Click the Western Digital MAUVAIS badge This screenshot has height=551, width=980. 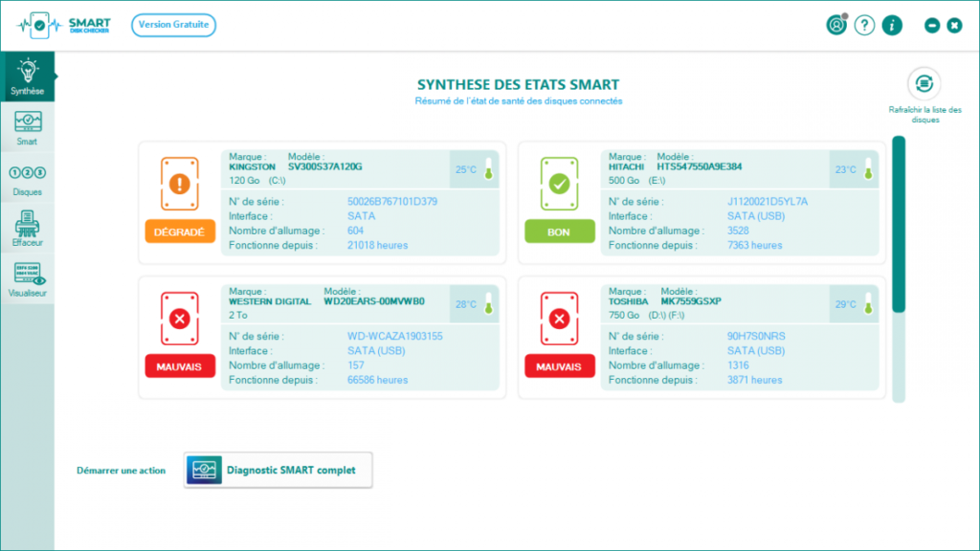(x=180, y=366)
